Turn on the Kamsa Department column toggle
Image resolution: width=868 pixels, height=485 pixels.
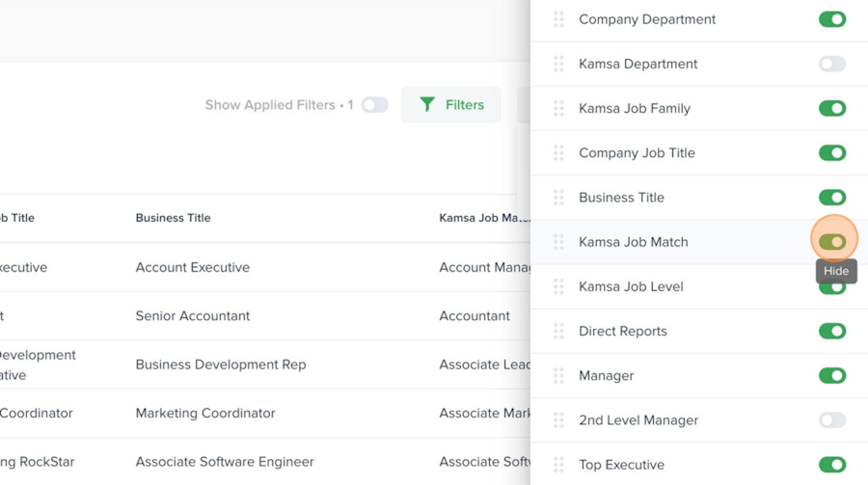(832, 64)
